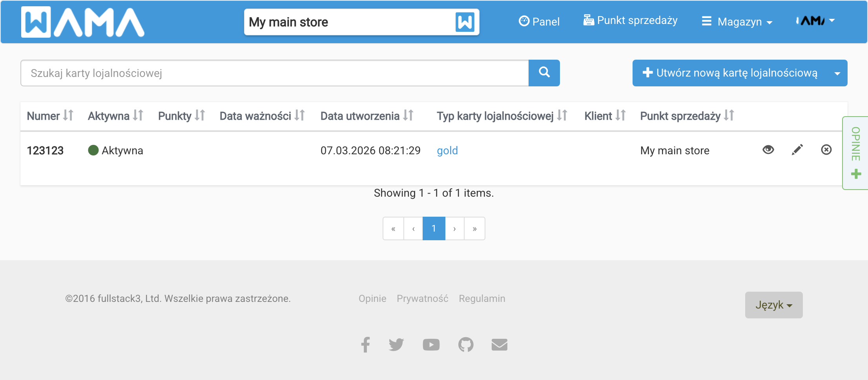Open the OPINIE feedback side tab

click(x=855, y=153)
